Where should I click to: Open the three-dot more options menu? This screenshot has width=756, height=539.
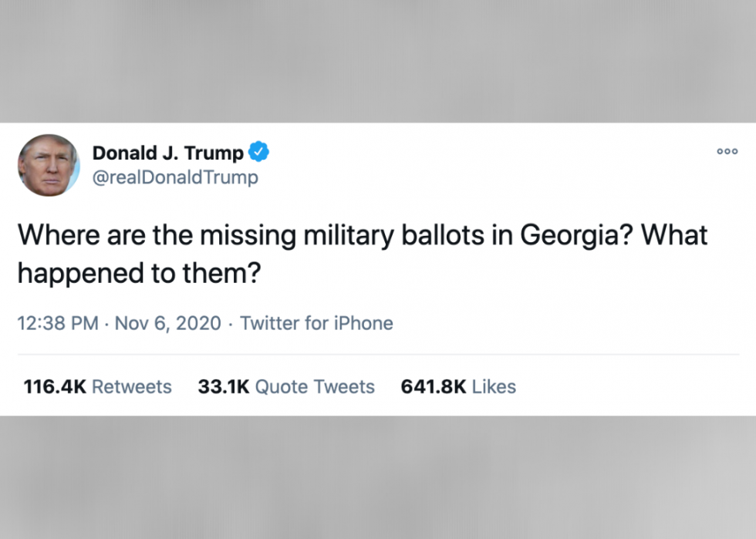(x=727, y=152)
